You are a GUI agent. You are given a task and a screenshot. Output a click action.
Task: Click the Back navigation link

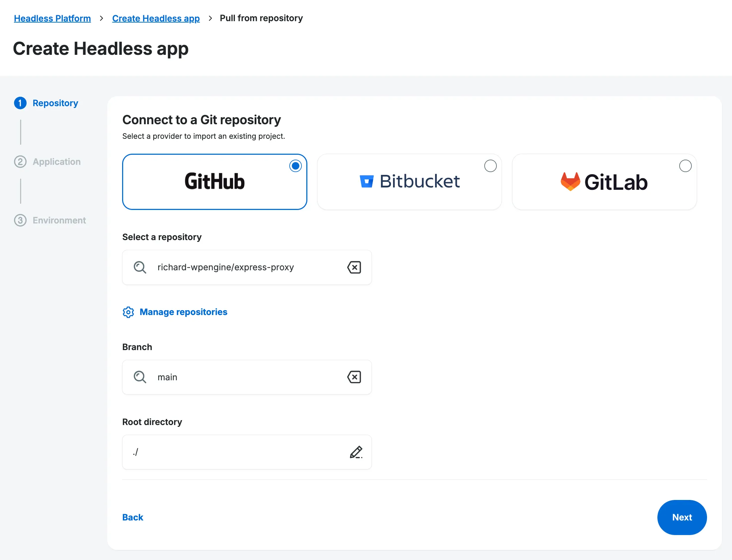click(x=132, y=517)
